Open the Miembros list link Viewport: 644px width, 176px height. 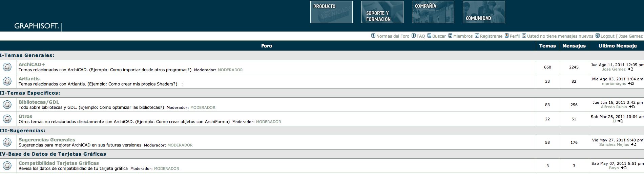click(x=462, y=36)
